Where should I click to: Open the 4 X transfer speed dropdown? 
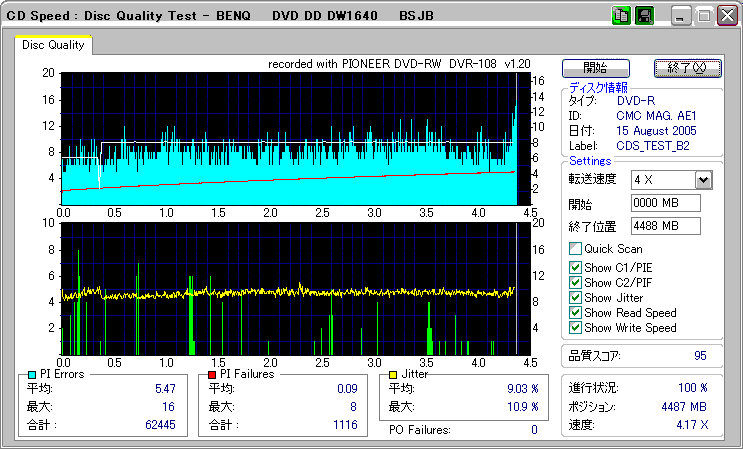pos(702,180)
